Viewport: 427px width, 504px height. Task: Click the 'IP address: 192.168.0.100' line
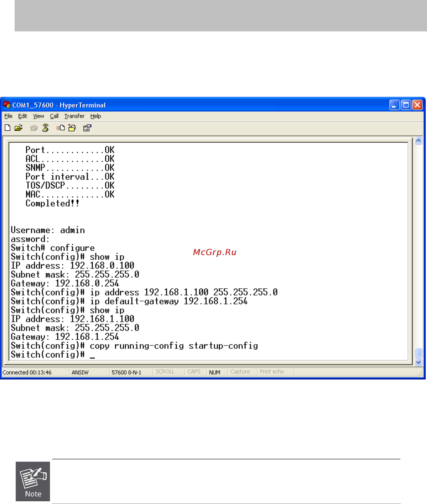(73, 266)
